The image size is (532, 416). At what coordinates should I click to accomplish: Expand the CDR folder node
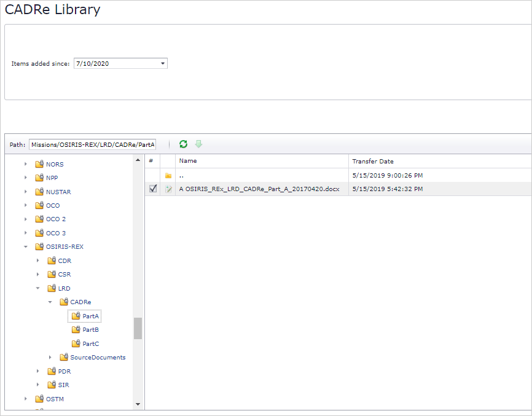38,261
